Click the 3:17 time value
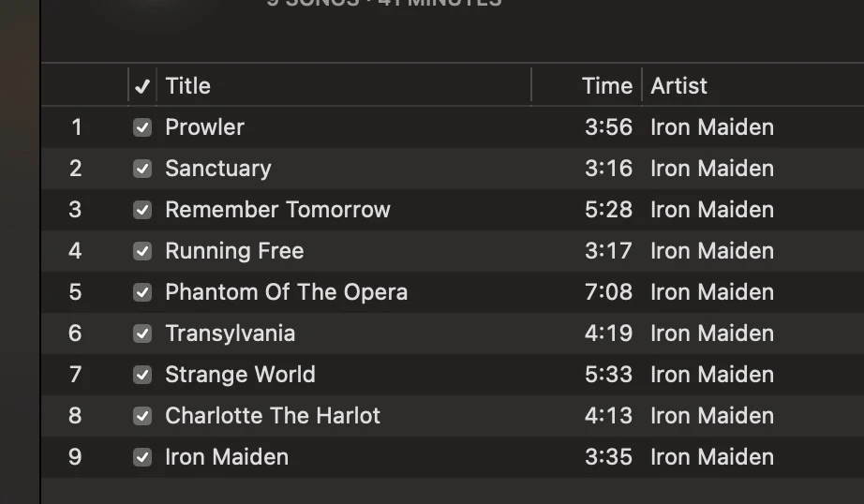The image size is (864, 504). pyautogui.click(x=609, y=251)
